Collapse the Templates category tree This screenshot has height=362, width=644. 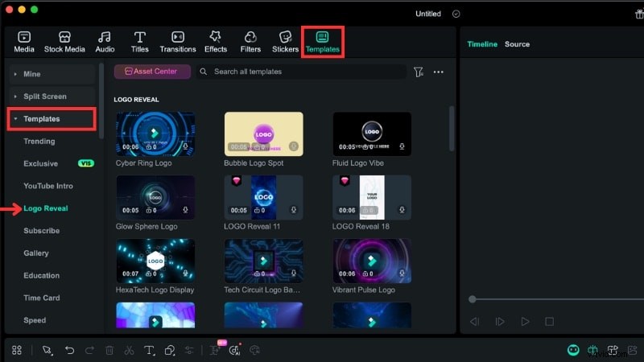(15, 119)
